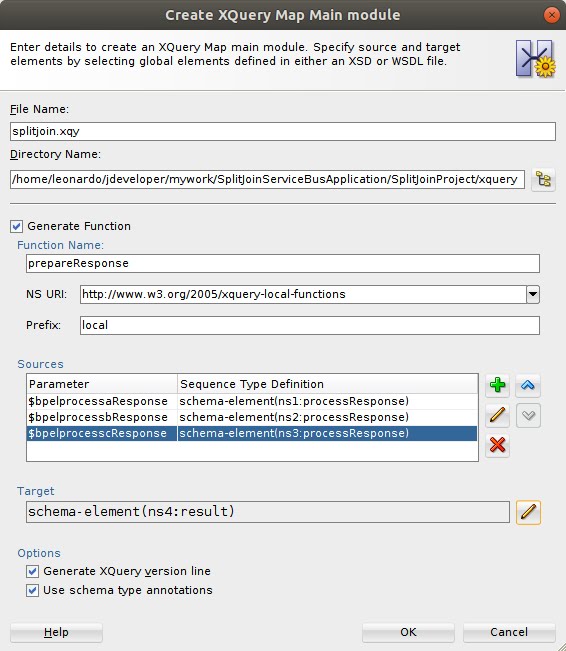Click schema-element(ns3:processResponse) cell
The image size is (566, 651).
(327, 433)
